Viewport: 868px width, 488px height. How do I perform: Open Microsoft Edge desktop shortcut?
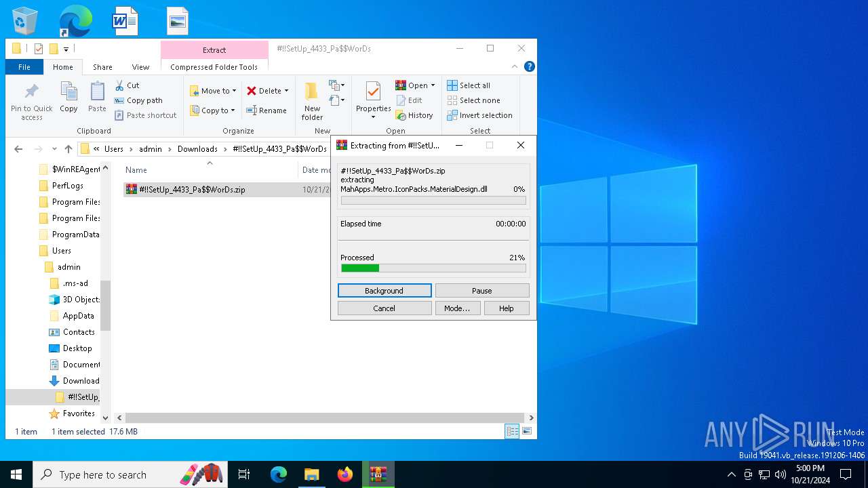point(75,21)
